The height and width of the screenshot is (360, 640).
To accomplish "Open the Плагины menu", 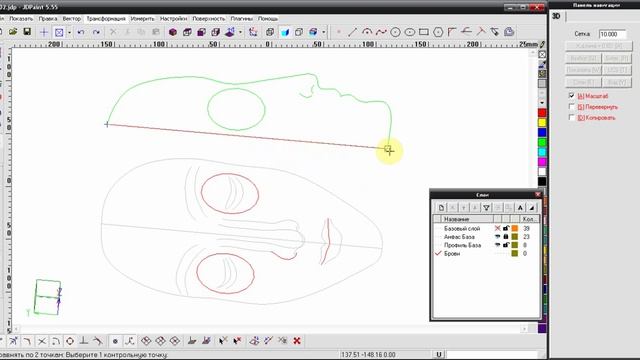I will (x=241, y=19).
